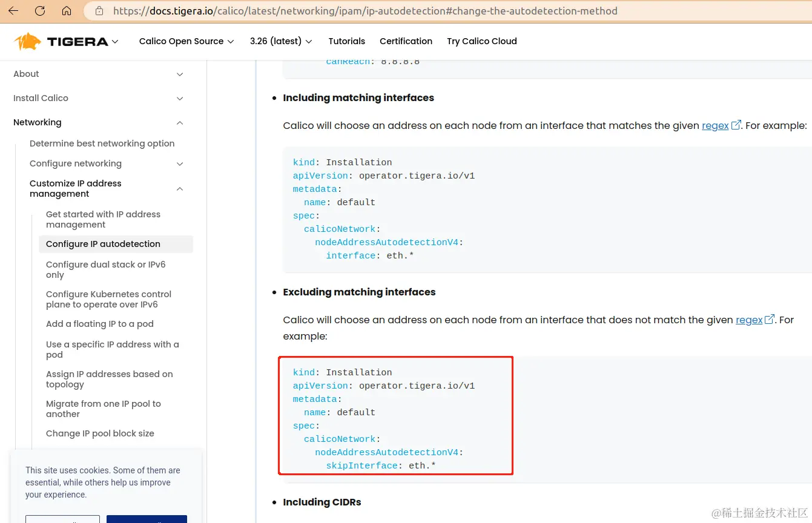Open Determine best networking option page

[102, 143]
